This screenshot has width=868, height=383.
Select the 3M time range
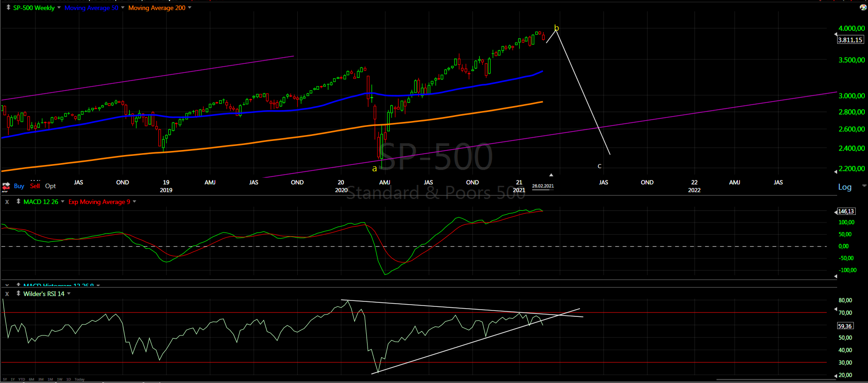point(41,379)
